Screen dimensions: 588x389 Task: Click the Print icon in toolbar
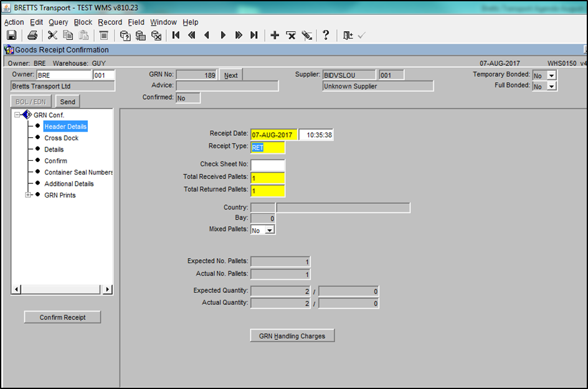point(32,36)
